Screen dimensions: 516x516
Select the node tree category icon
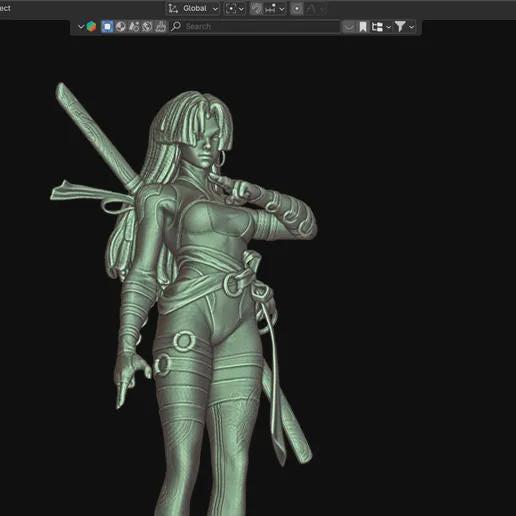click(160, 27)
